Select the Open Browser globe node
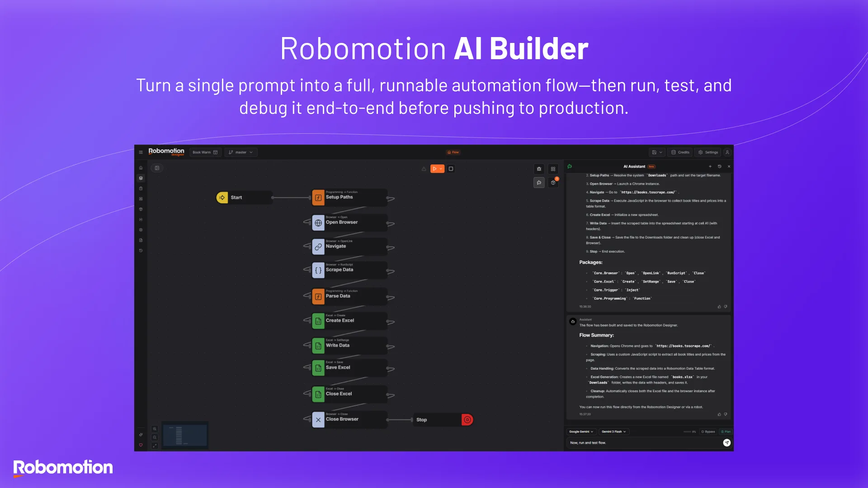The width and height of the screenshot is (868, 488). [x=349, y=222]
